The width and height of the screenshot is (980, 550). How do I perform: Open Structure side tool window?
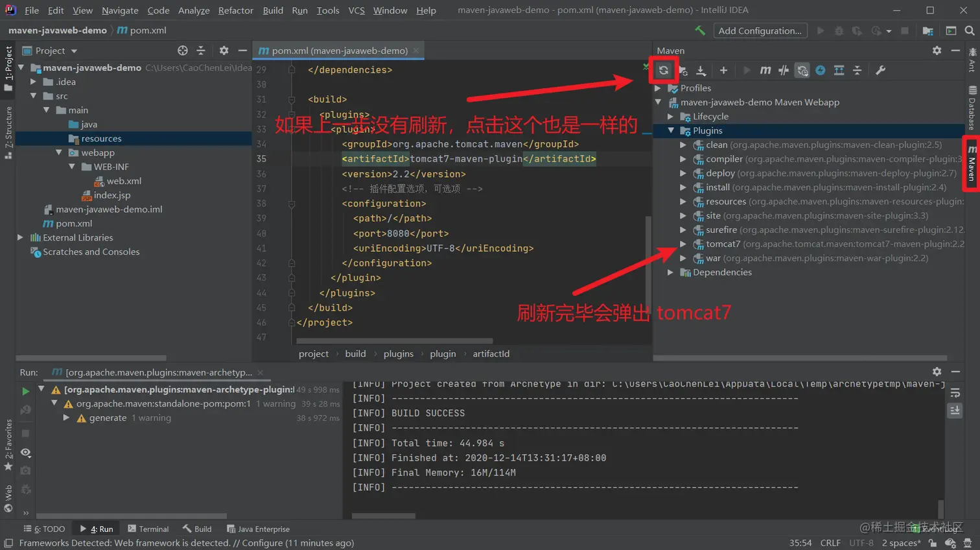click(8, 133)
